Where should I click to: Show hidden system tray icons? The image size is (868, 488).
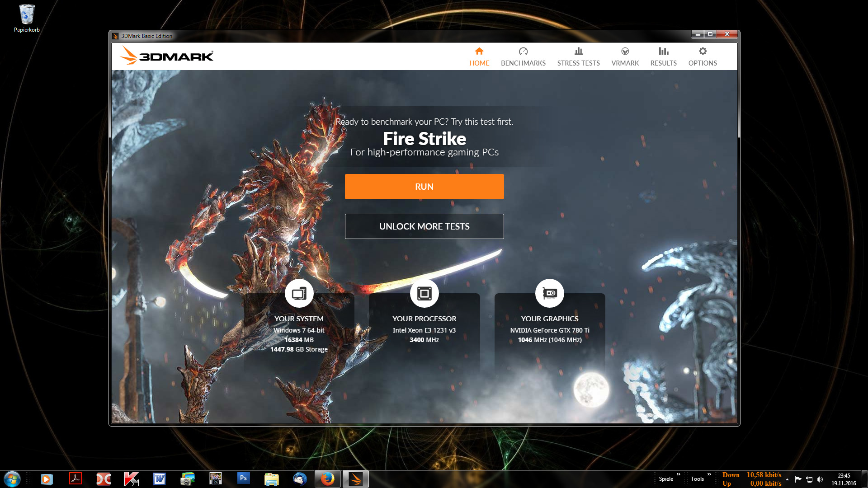[x=787, y=479]
